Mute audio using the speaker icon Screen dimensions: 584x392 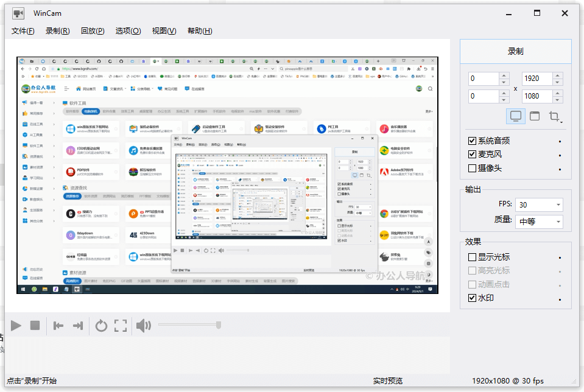pyautogui.click(x=143, y=326)
